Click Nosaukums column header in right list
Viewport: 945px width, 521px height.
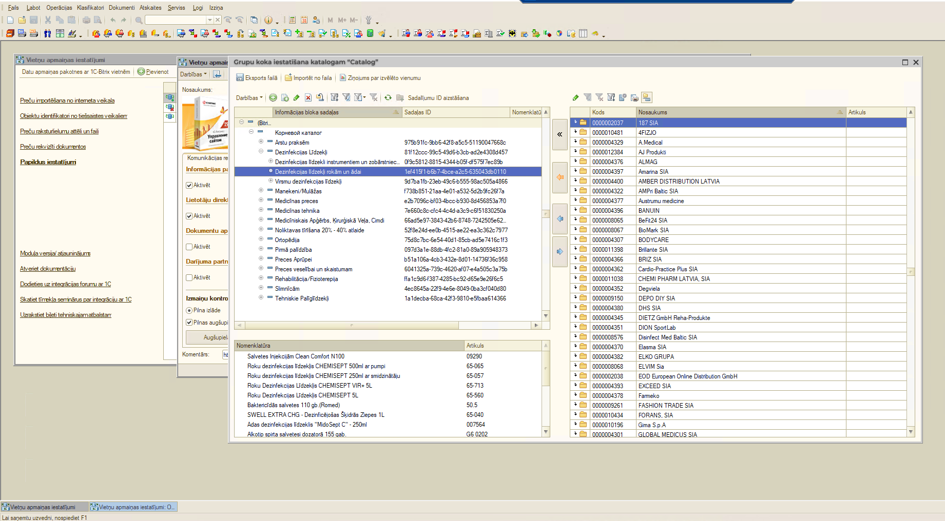(x=741, y=112)
